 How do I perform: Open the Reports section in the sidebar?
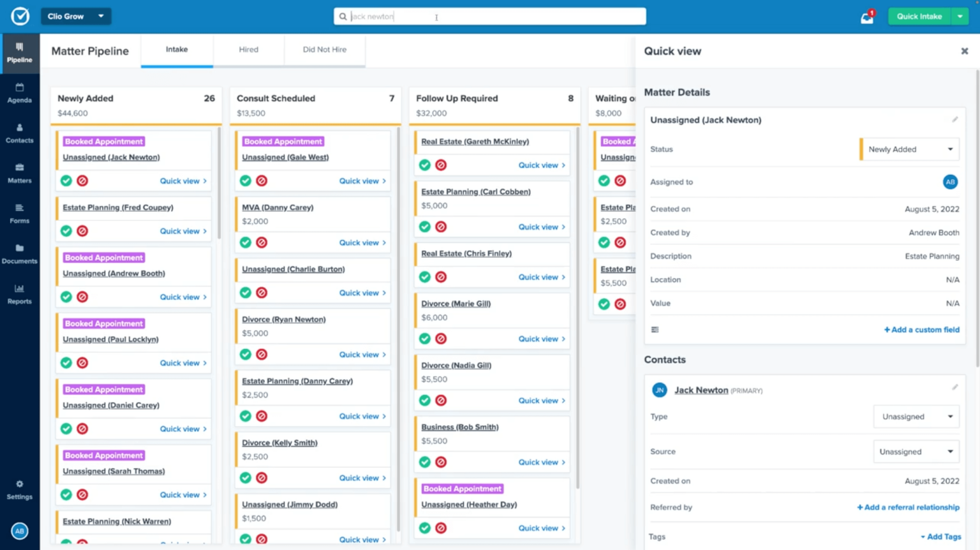coord(20,295)
